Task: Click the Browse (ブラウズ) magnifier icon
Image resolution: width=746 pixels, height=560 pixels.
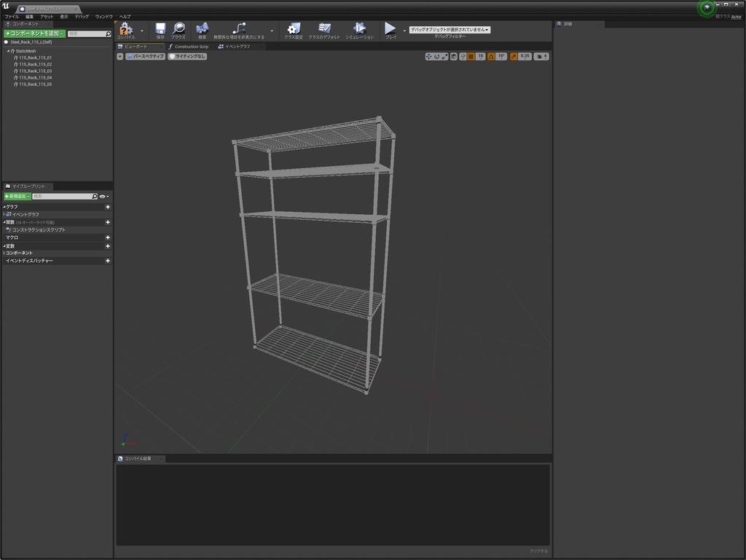Action: pyautogui.click(x=178, y=29)
